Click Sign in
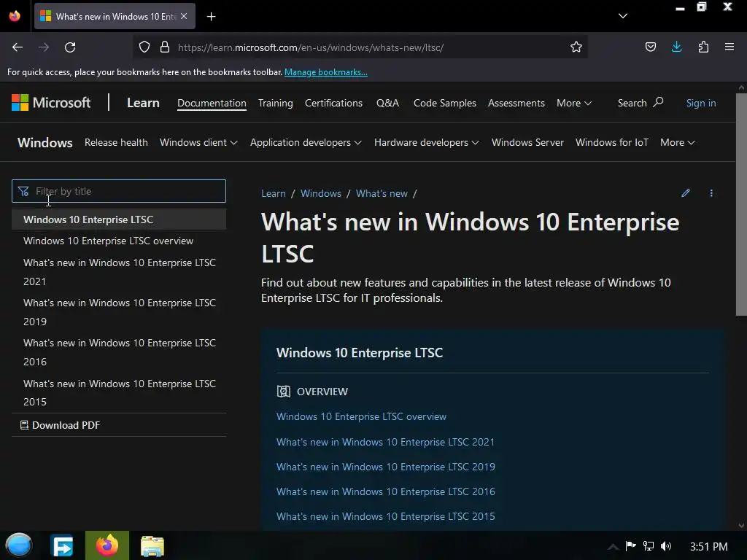 pyautogui.click(x=701, y=103)
